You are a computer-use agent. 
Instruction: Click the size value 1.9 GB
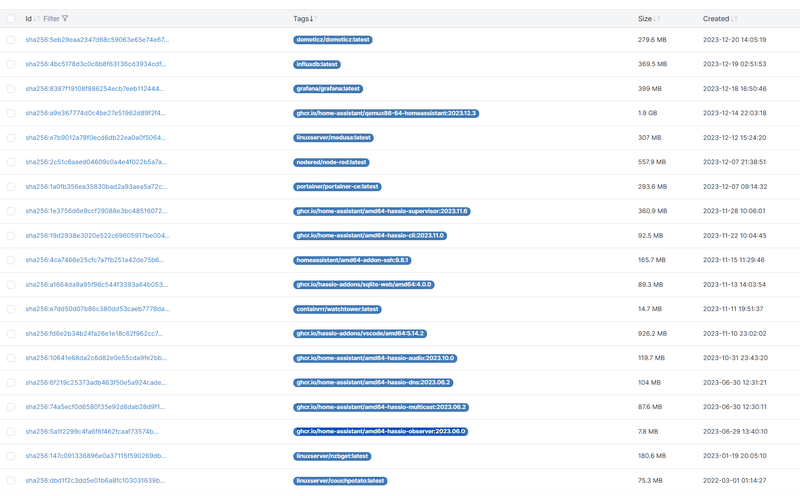click(x=647, y=113)
